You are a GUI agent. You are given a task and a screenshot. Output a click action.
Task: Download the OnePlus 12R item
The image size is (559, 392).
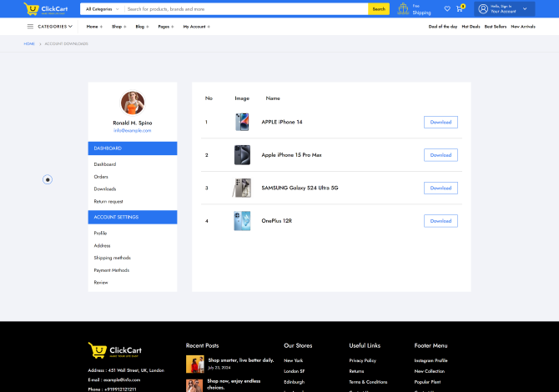click(x=441, y=221)
